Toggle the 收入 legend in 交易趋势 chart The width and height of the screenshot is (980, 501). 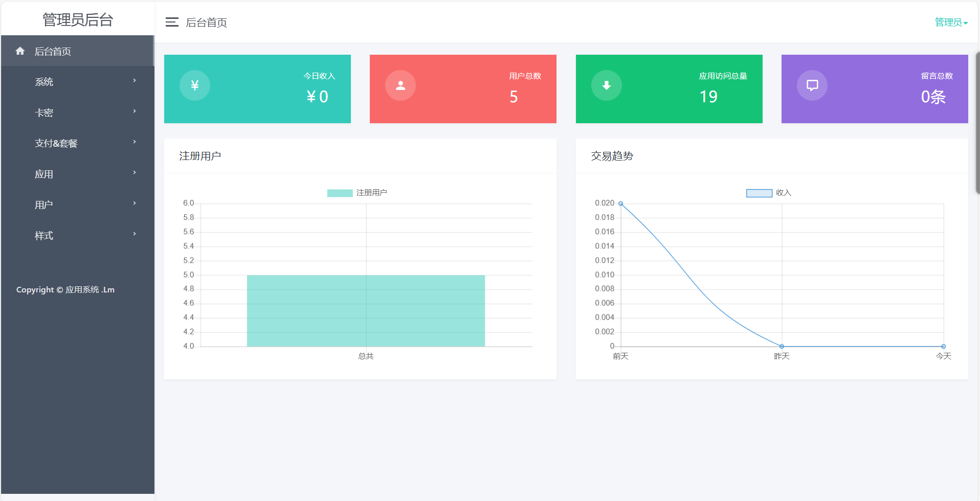[768, 193]
